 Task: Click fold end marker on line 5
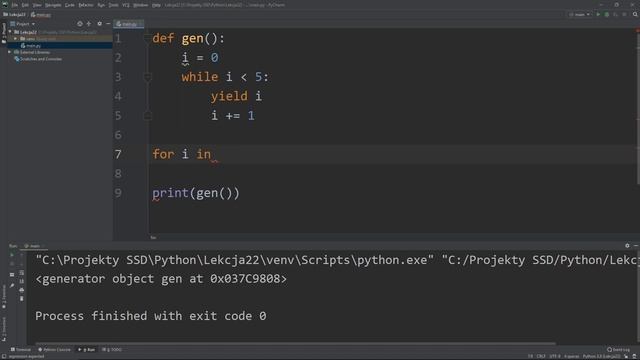[147, 116]
